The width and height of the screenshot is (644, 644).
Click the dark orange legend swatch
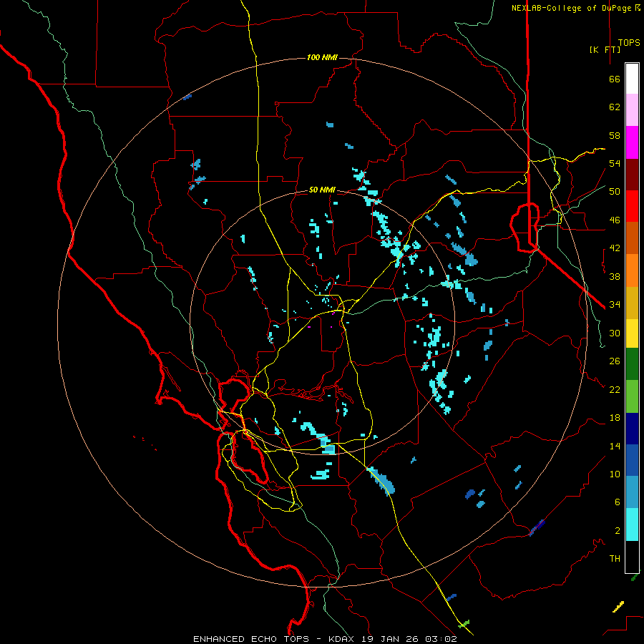632,238
